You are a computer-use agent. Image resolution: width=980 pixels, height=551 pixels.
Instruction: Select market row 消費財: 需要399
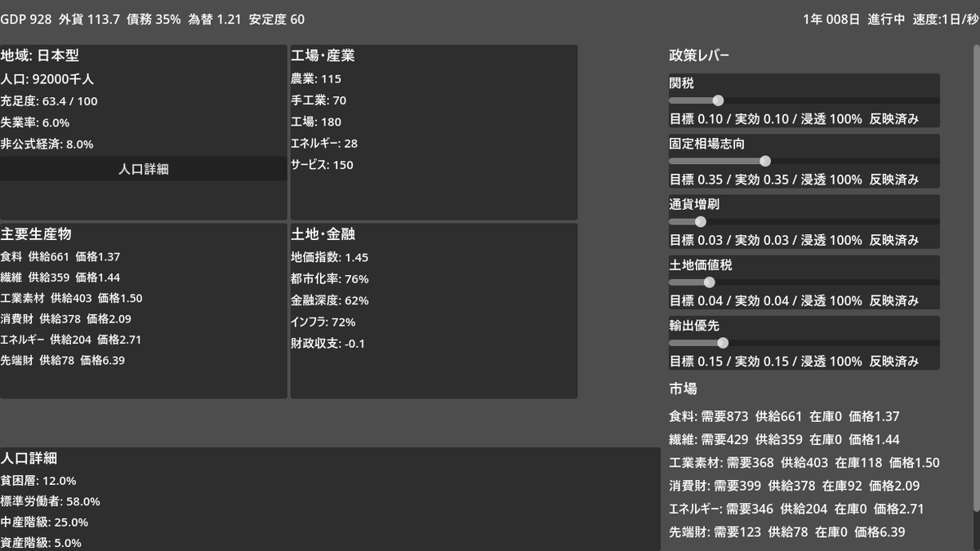pyautogui.click(x=795, y=486)
